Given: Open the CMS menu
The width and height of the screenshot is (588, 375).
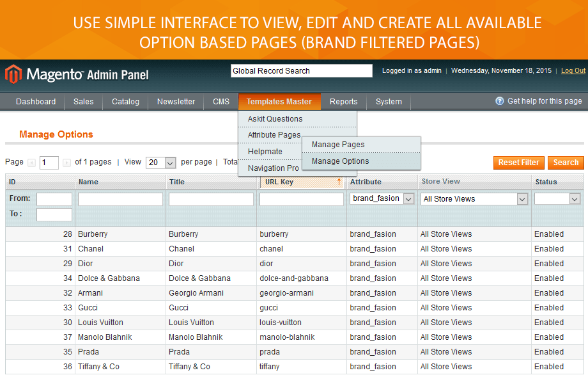Looking at the screenshot, I should tap(221, 102).
